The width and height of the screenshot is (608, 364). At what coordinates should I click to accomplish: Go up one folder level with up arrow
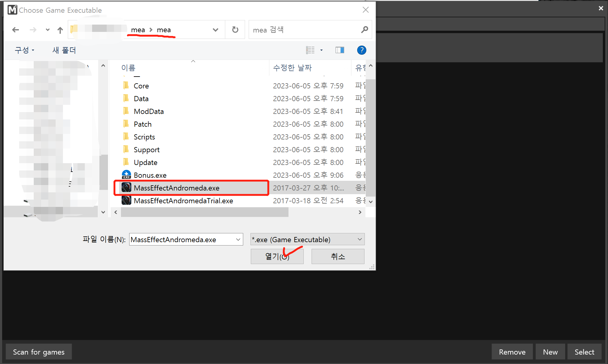[60, 30]
